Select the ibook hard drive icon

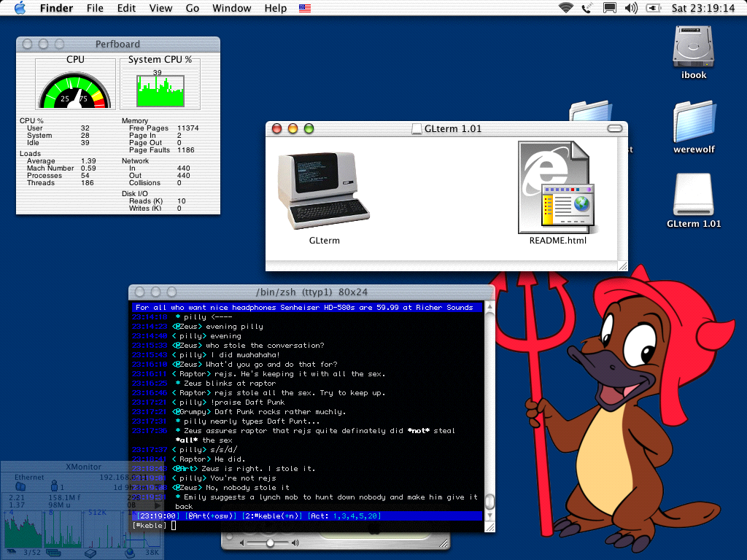pos(693,47)
